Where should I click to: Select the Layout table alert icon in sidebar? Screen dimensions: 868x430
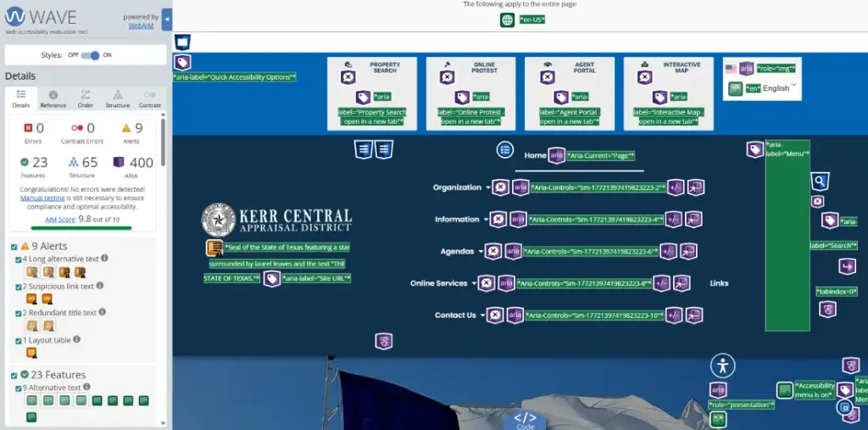coord(31,353)
